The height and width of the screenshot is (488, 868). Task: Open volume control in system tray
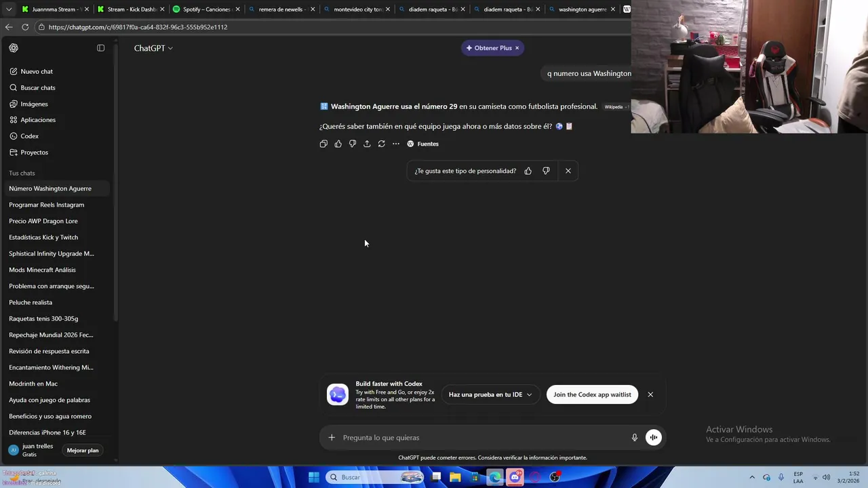pyautogui.click(x=827, y=477)
